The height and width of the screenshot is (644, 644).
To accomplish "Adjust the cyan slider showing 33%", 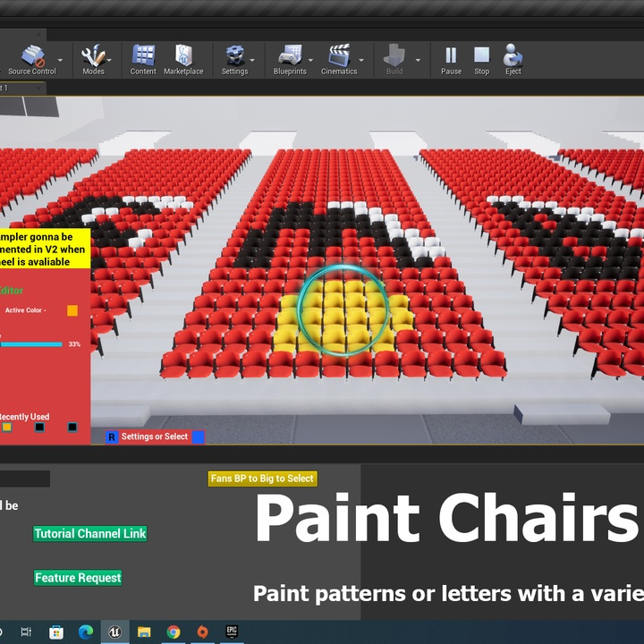I will (x=31, y=344).
